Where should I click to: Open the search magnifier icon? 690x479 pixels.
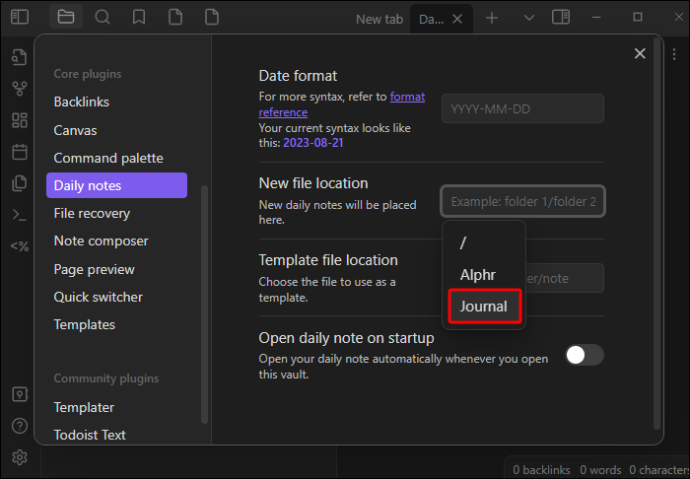coord(102,18)
